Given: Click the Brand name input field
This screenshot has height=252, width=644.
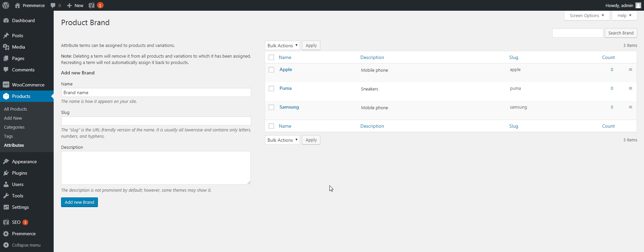Looking at the screenshot, I should click(x=156, y=92).
